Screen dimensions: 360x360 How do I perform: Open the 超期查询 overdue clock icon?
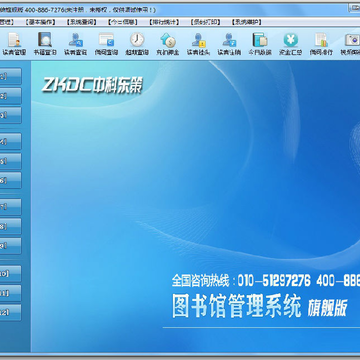(137, 44)
